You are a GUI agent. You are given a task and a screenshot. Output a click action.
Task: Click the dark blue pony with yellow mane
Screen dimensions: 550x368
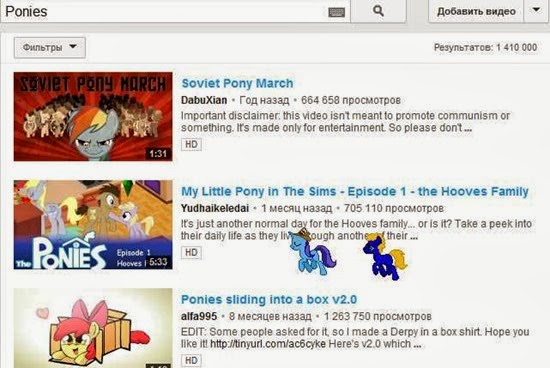click(385, 257)
